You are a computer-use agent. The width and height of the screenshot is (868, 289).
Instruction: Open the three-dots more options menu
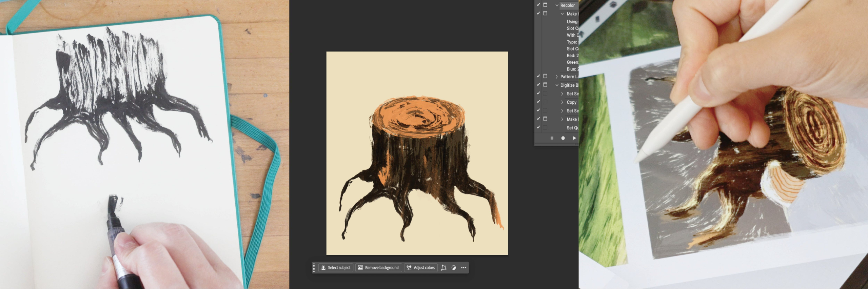click(x=463, y=268)
